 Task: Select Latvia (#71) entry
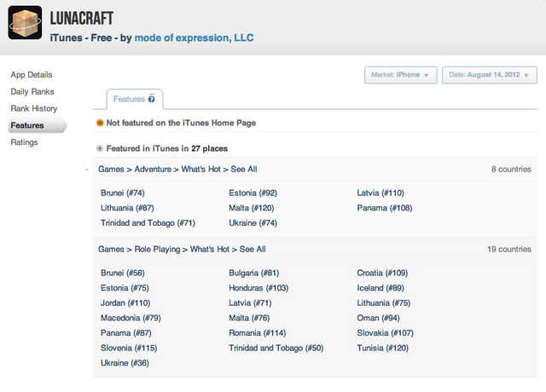coord(250,303)
